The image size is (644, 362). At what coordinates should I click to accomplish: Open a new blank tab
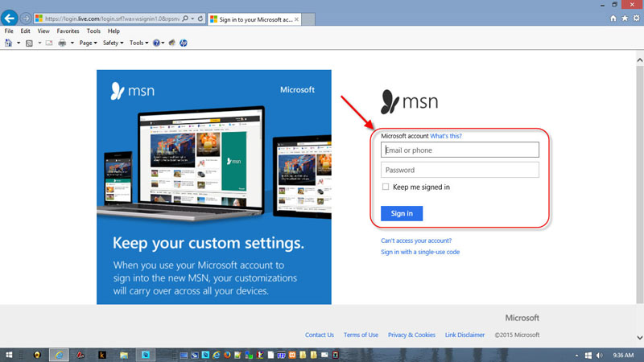coord(308,19)
